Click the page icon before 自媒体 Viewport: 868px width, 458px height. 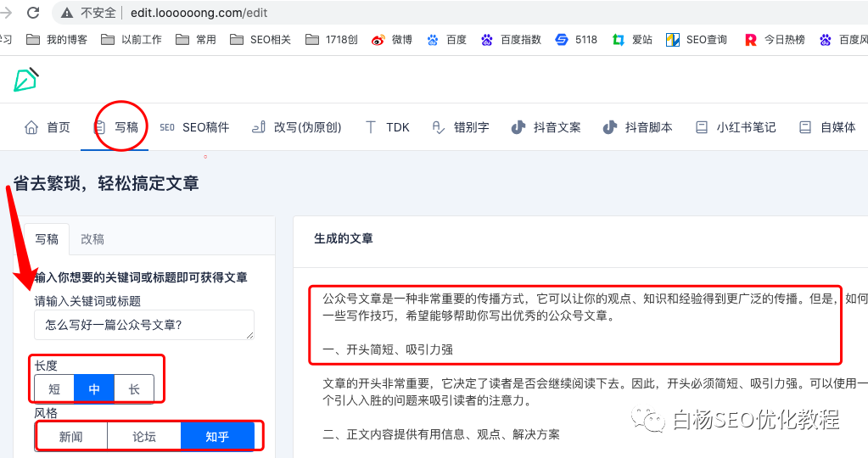(x=805, y=127)
